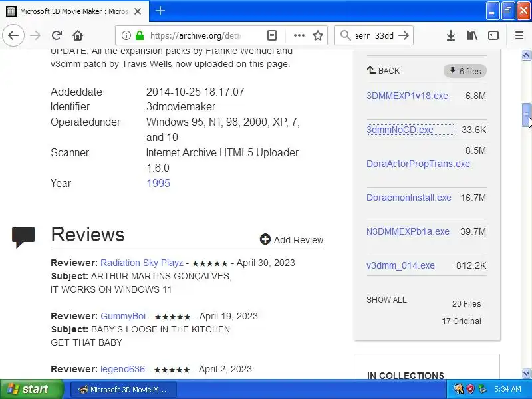Click the green secure padlock icon
The height and width of the screenshot is (399, 532).
(140, 35)
